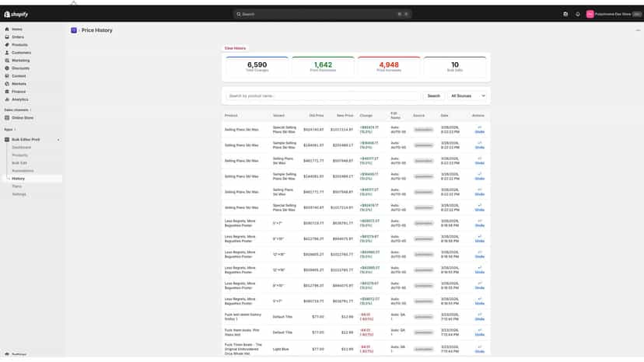
Task: Open Settings under Bulk Editor Pro
Action: (19, 194)
